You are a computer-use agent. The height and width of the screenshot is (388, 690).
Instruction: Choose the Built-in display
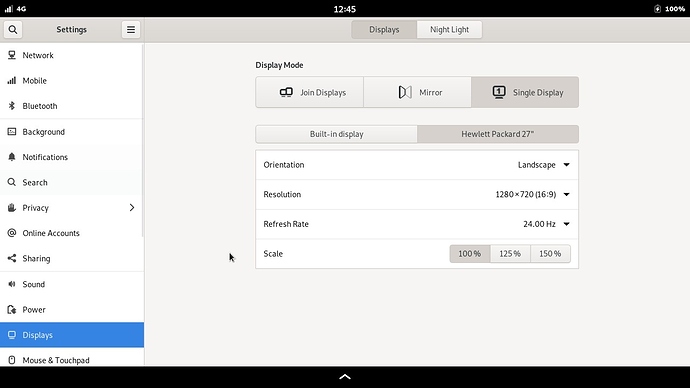(336, 134)
